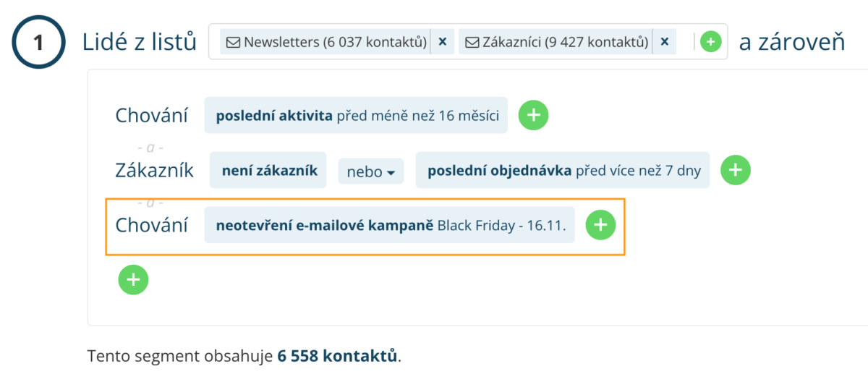The height and width of the screenshot is (382, 868).
Task: Click the step 1 circle marker
Action: (x=39, y=42)
